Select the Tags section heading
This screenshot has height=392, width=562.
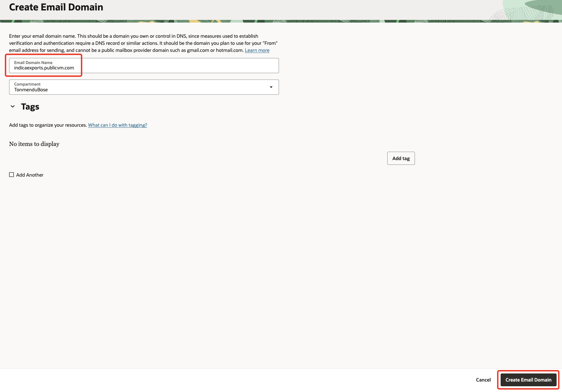coord(30,106)
